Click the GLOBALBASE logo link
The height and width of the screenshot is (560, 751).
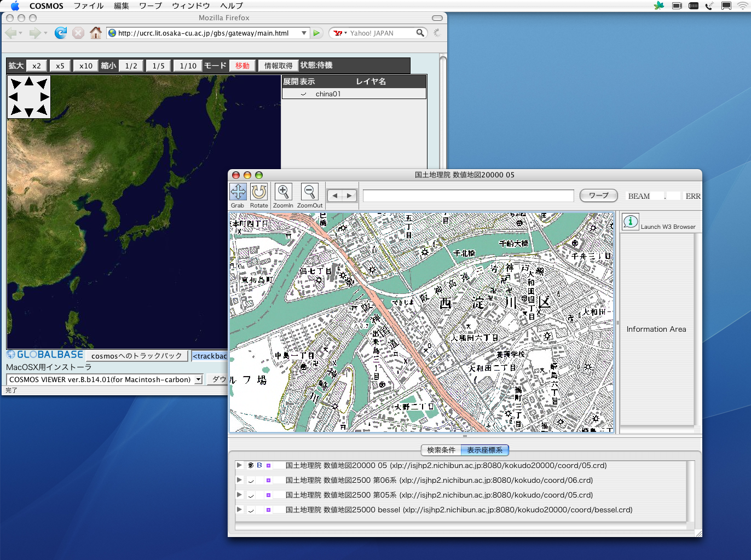click(45, 355)
